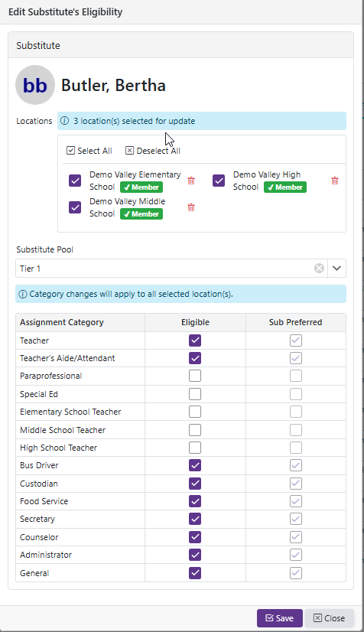Viewport: 364px width, 632px height.
Task: Click info icon in category changes banner
Action: coord(23,294)
